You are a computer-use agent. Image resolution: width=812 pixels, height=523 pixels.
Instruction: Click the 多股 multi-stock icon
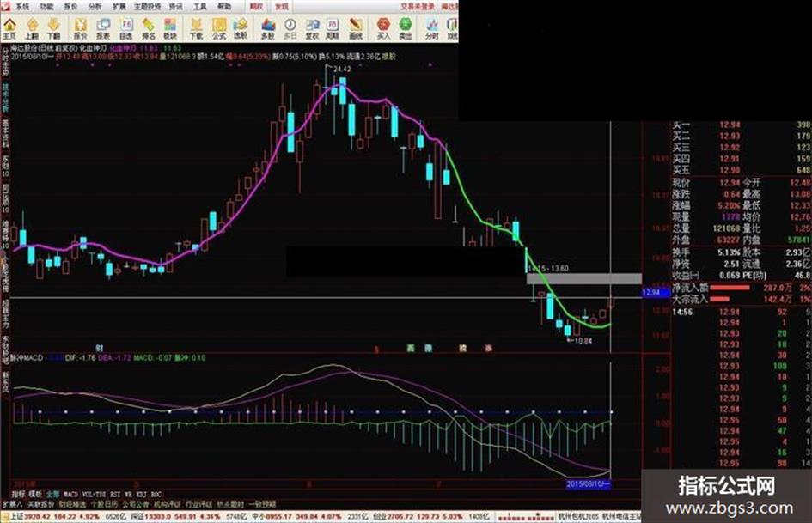(x=268, y=28)
